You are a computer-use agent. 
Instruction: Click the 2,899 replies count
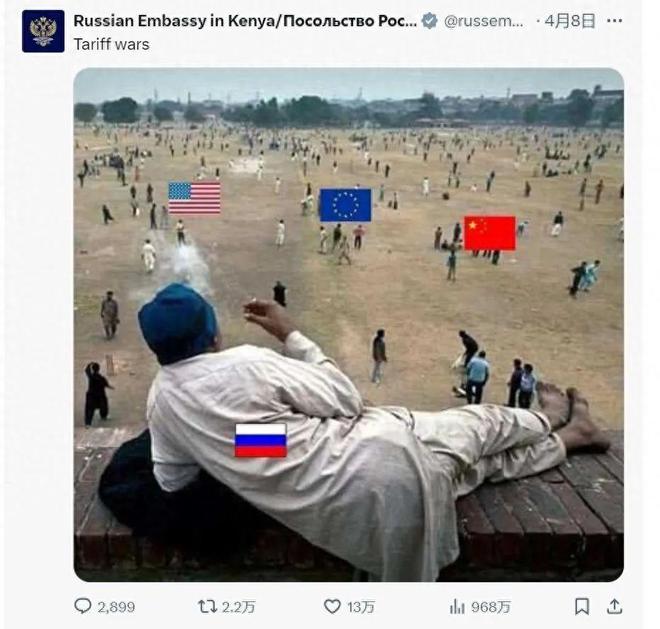116,607
